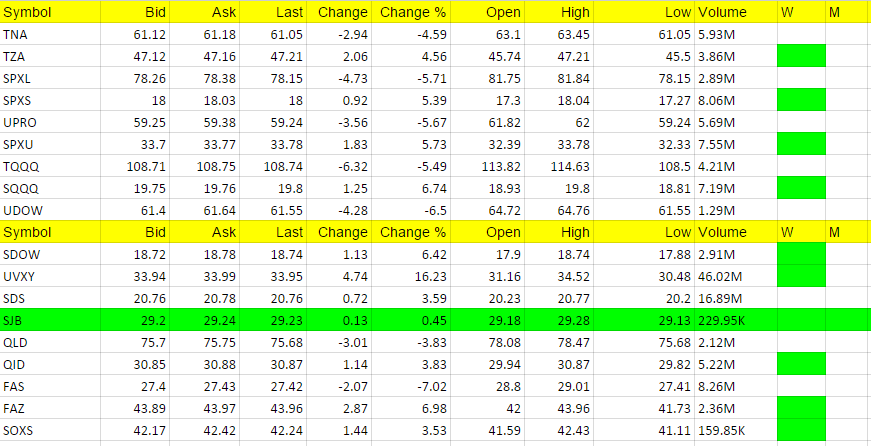The image size is (871, 446).
Task: Click the top Ask column header
Action: coord(204,12)
